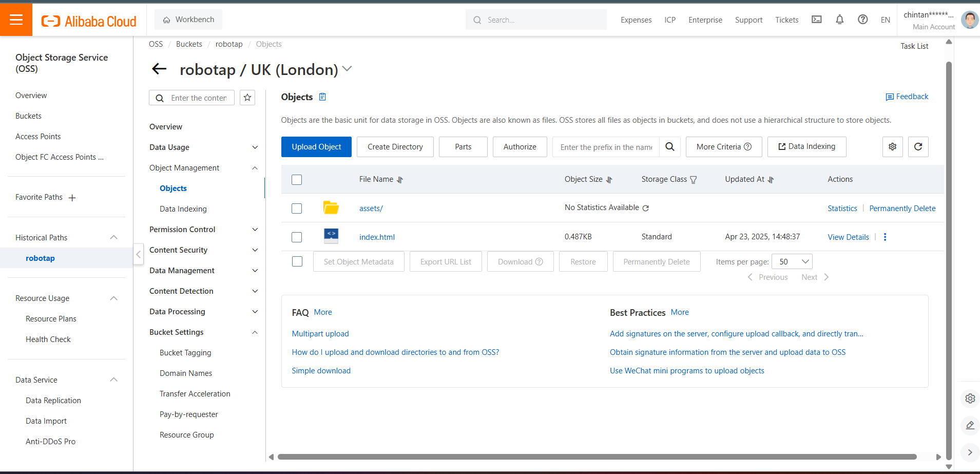980x474 pixels.
Task: Click the user avatar picture
Action: point(969,20)
